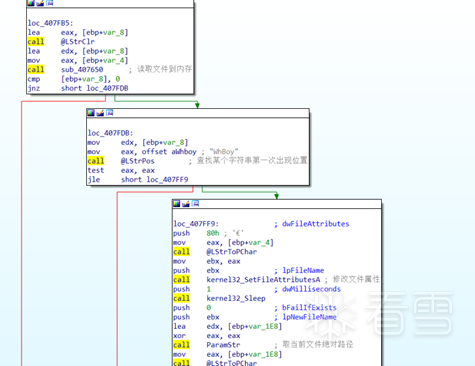Select the loc_407FDB label

click(110, 133)
